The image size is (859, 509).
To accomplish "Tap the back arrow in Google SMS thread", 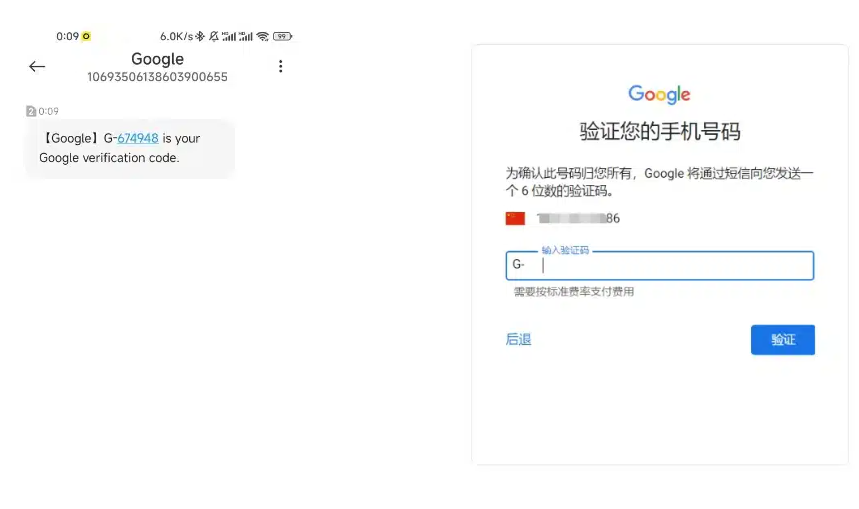I will coord(37,66).
